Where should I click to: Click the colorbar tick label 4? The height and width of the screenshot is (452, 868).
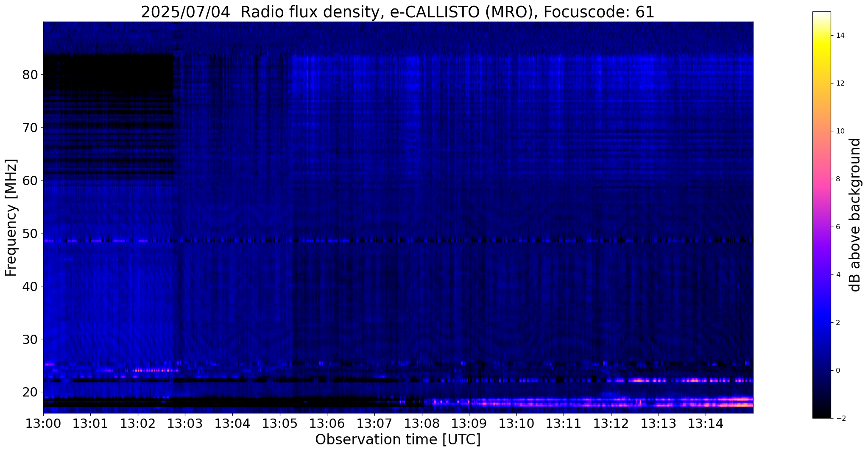[x=838, y=275]
